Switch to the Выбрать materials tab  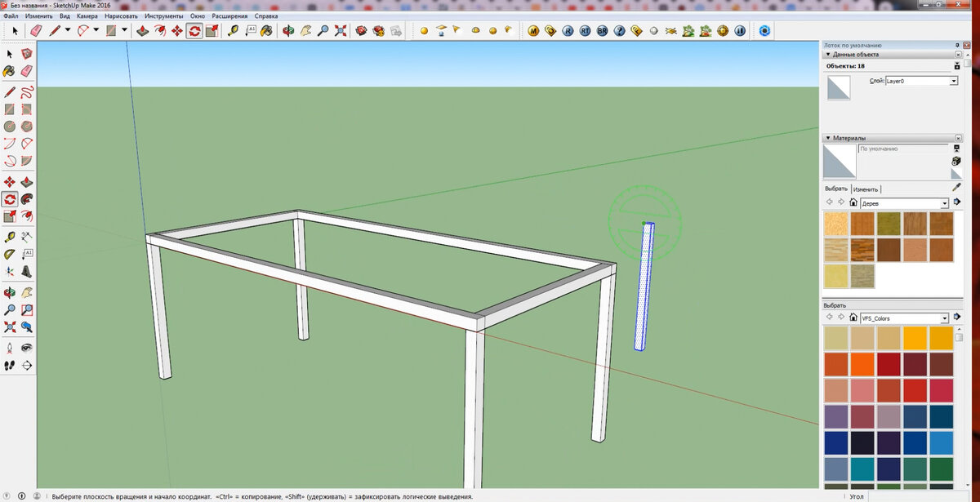click(x=837, y=189)
